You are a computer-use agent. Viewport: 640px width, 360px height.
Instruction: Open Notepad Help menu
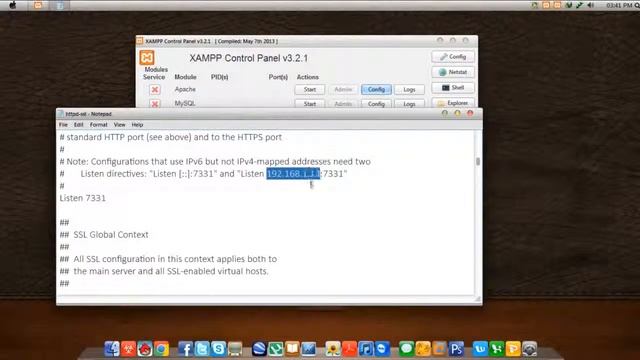137,124
